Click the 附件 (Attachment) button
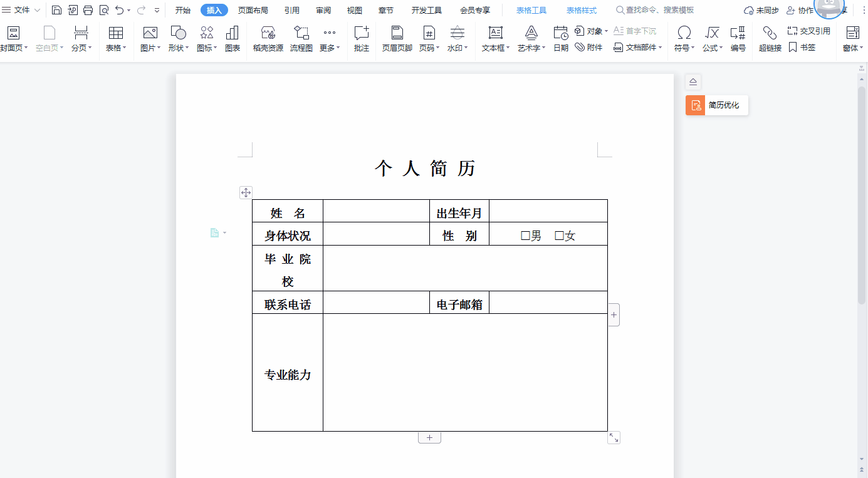This screenshot has height=478, width=868. pos(589,47)
